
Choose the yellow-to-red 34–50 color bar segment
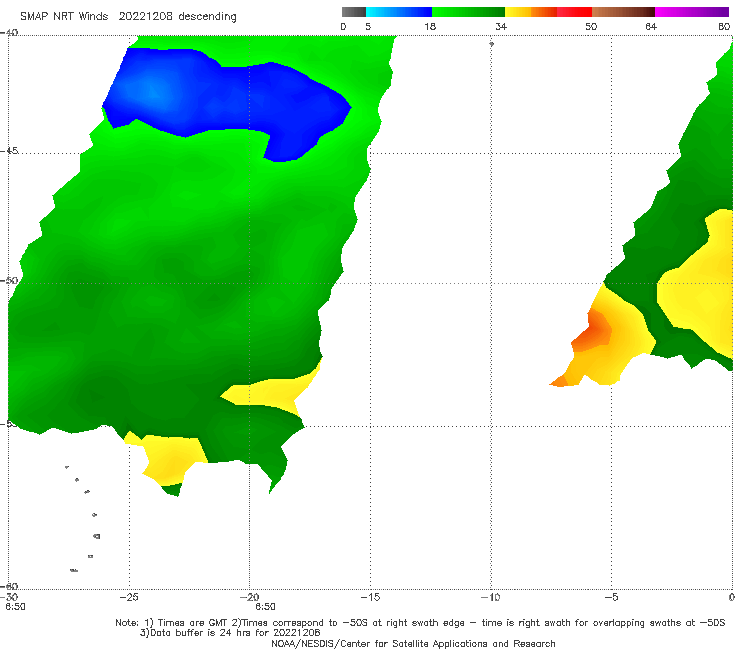pos(548,12)
